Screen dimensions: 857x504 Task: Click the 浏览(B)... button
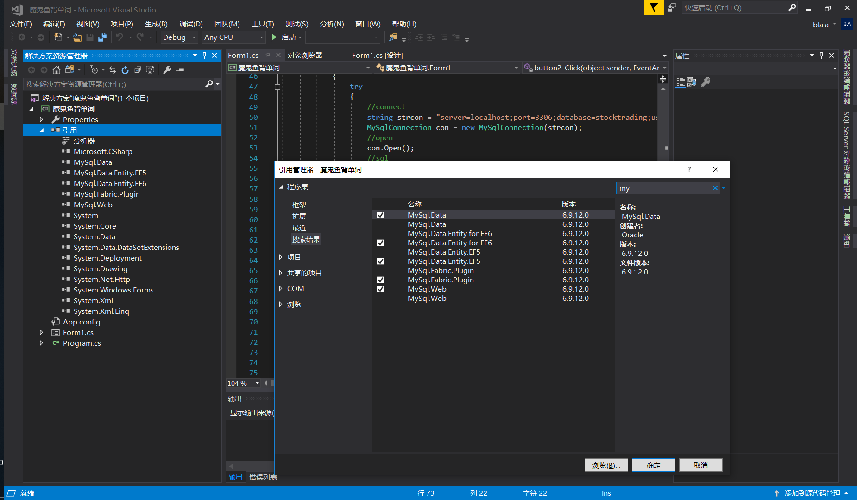click(x=606, y=465)
